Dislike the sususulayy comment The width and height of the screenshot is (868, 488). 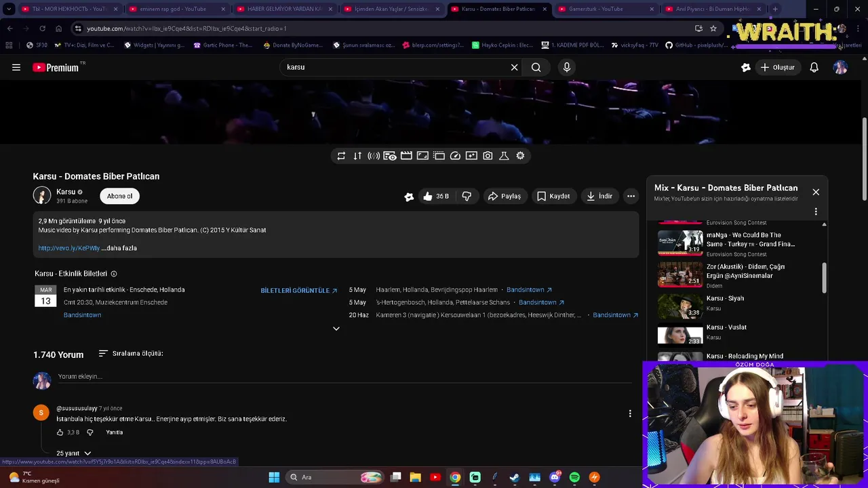click(90, 432)
